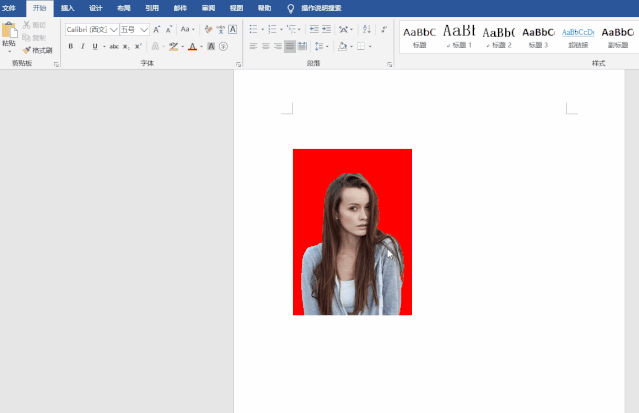Click the red font color icon

(x=192, y=46)
